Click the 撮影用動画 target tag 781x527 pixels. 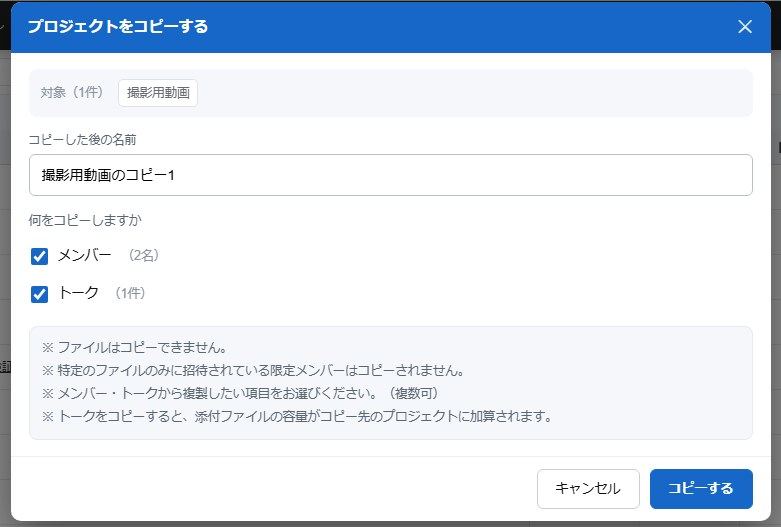pyautogui.click(x=158, y=93)
